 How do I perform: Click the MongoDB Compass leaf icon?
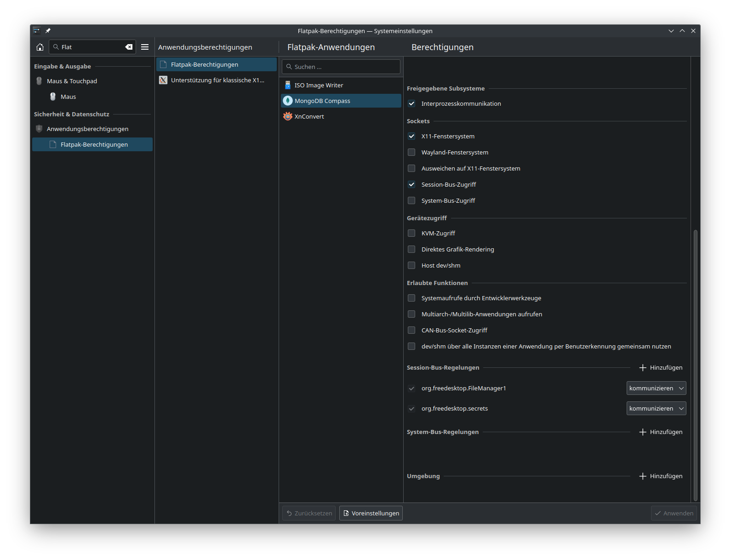tap(288, 101)
